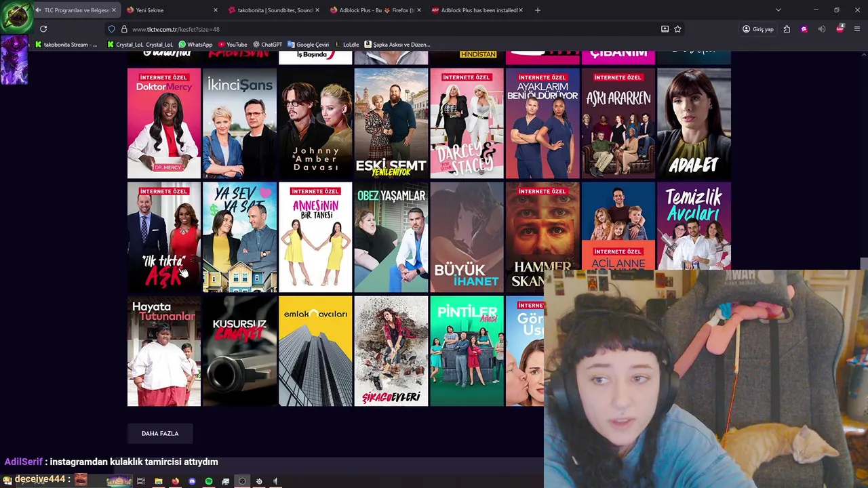Open the Emlak Avcıları poster
The width and height of the screenshot is (868, 488).
pos(315,351)
